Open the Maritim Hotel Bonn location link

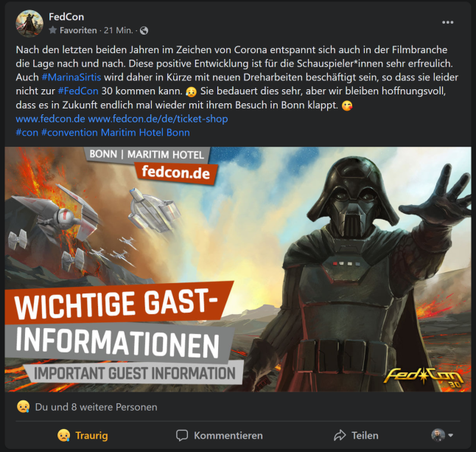(145, 133)
